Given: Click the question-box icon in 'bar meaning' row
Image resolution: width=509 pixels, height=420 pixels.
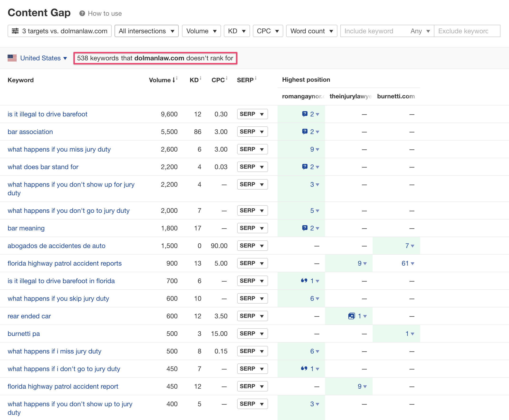Looking at the screenshot, I should 305,228.
